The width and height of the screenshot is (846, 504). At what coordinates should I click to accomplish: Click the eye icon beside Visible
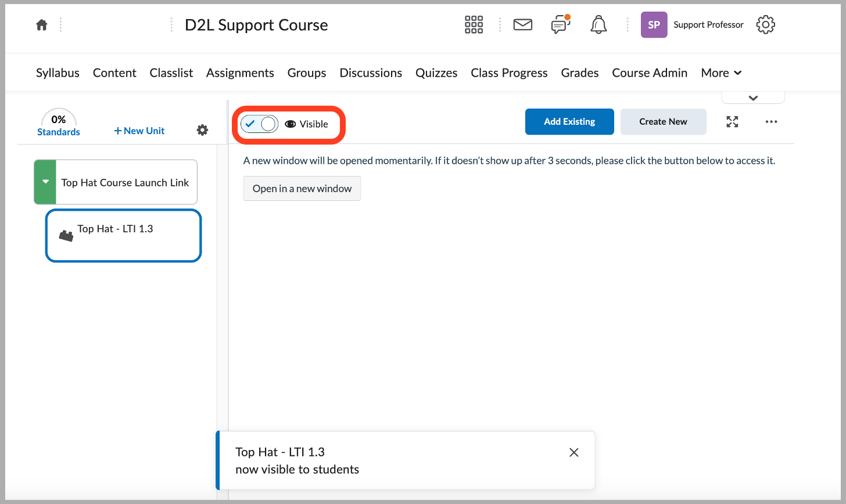coord(290,124)
